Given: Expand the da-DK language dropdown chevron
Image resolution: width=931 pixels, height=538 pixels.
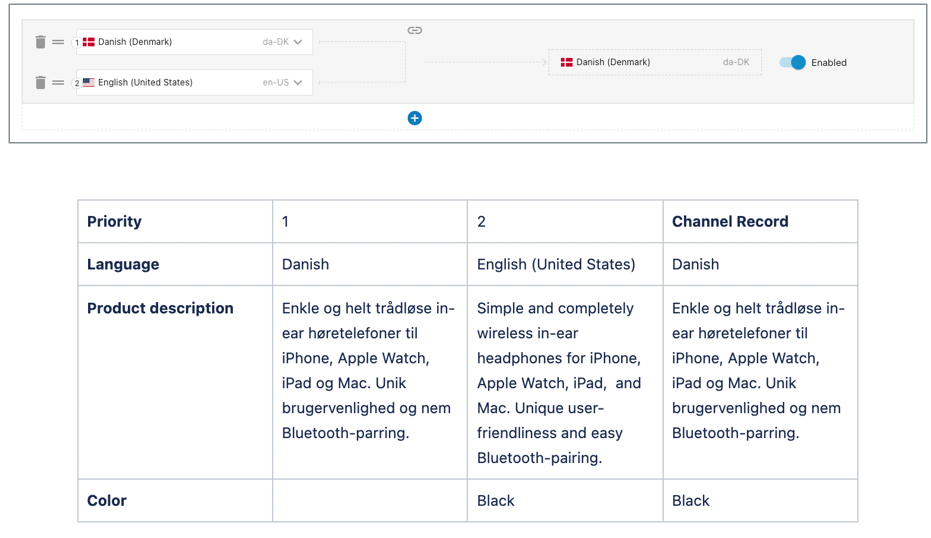Looking at the screenshot, I should [298, 42].
